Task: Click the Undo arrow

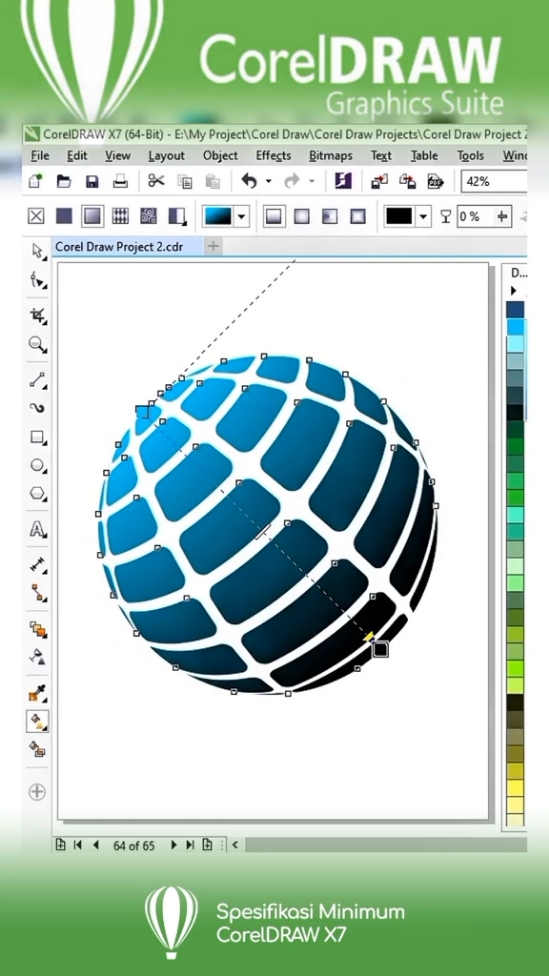Action: (249, 181)
